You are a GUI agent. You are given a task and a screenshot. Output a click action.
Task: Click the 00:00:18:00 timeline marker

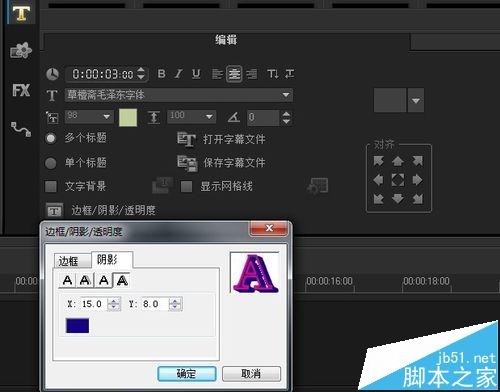(426, 281)
